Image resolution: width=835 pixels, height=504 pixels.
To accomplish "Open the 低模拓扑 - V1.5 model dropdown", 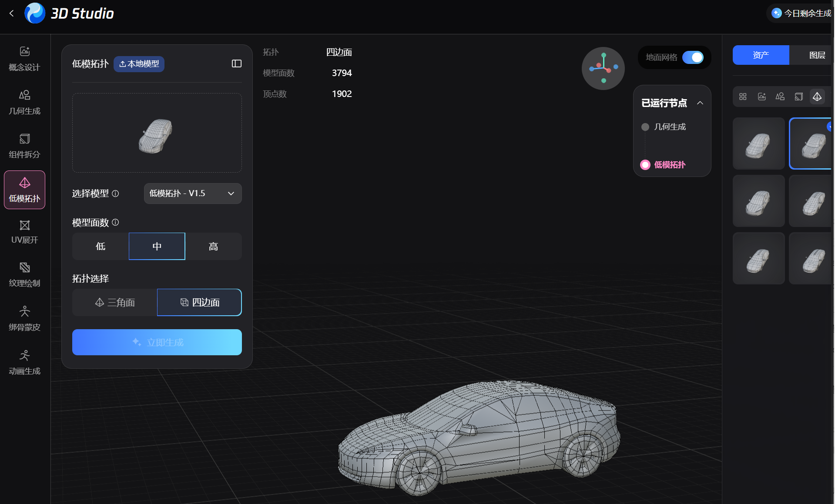I will tap(193, 194).
